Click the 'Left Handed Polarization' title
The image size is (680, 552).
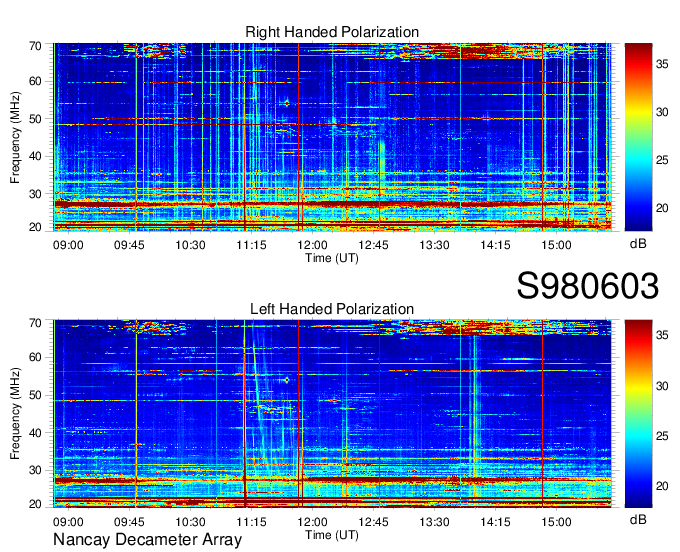point(332,309)
